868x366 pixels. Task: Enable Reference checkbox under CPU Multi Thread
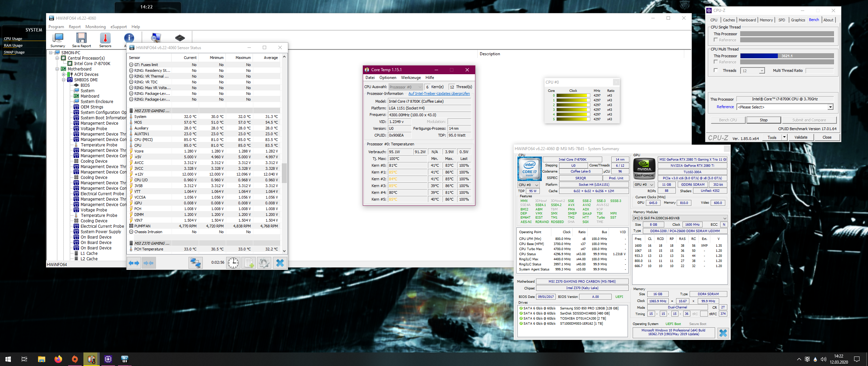coord(716,62)
